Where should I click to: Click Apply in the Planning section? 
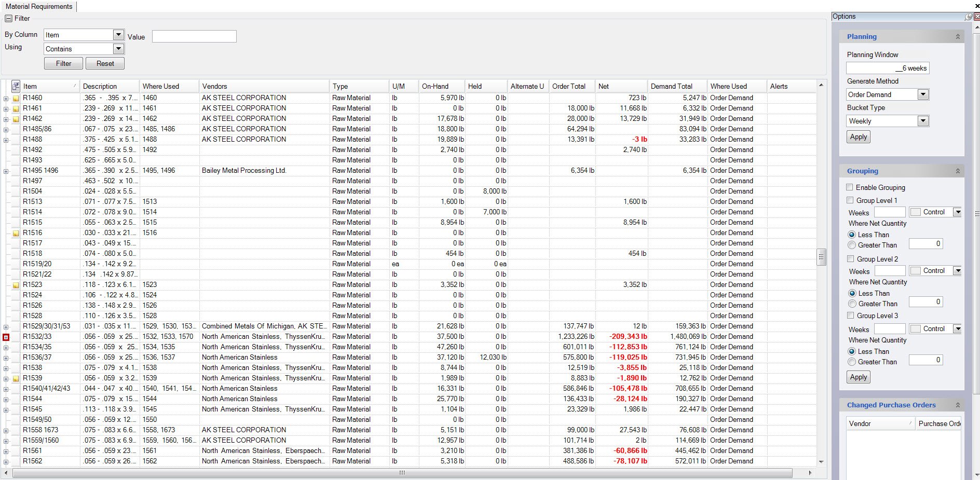858,137
